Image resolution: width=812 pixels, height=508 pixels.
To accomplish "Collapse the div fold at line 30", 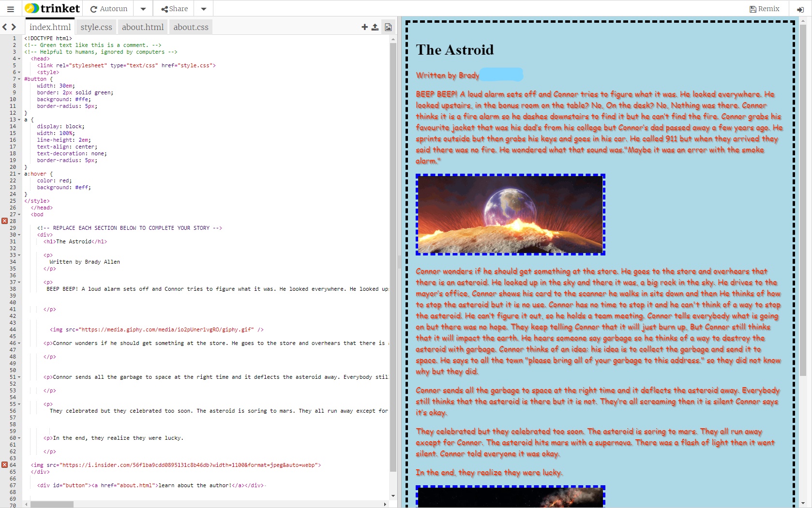I will coord(19,235).
